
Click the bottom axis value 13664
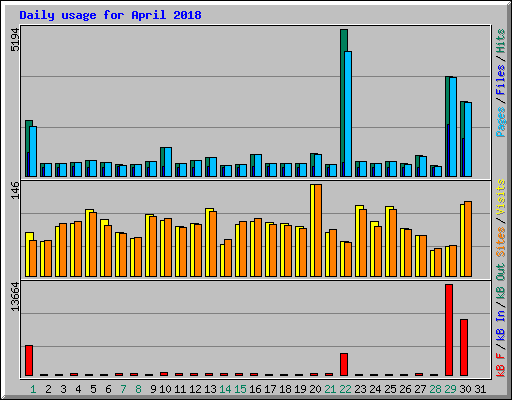tap(15, 297)
